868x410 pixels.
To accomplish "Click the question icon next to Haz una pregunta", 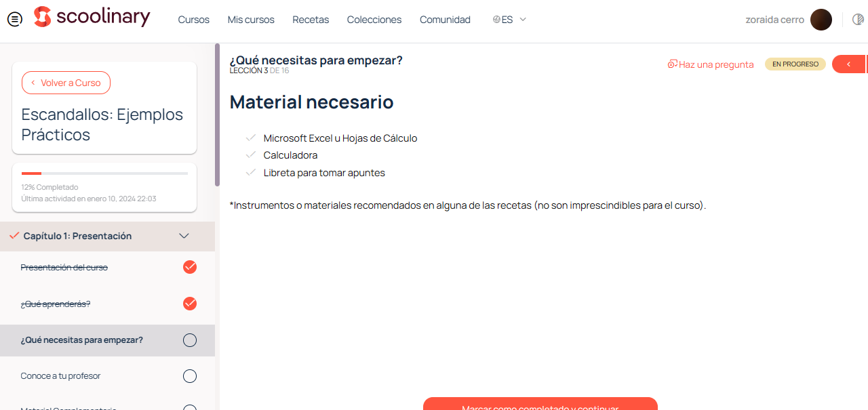I will pyautogui.click(x=671, y=64).
